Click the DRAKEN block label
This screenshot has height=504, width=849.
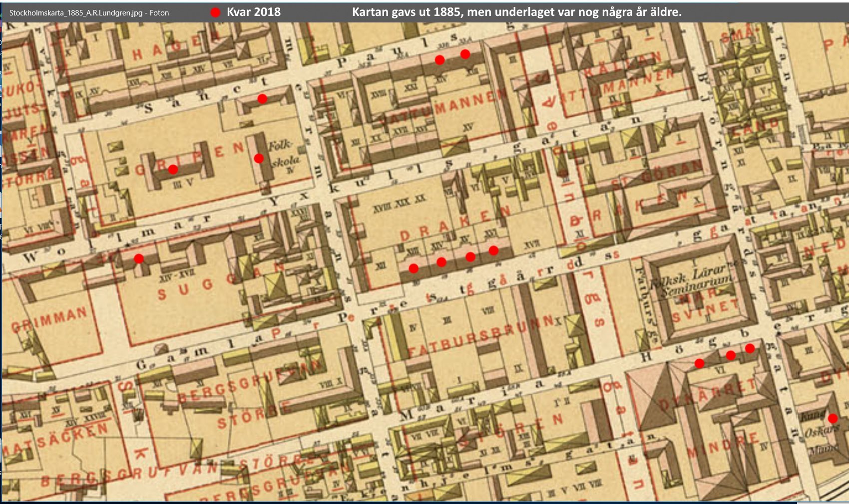pyautogui.click(x=455, y=222)
